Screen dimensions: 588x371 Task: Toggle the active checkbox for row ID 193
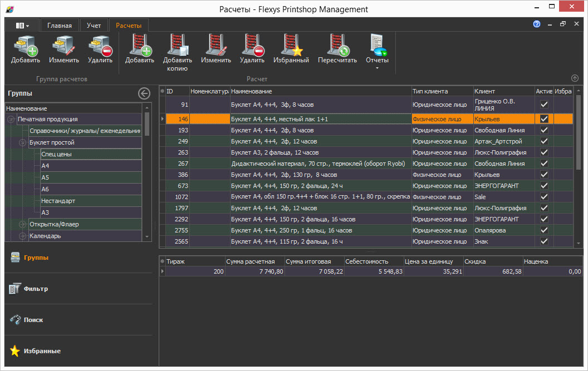[544, 130]
